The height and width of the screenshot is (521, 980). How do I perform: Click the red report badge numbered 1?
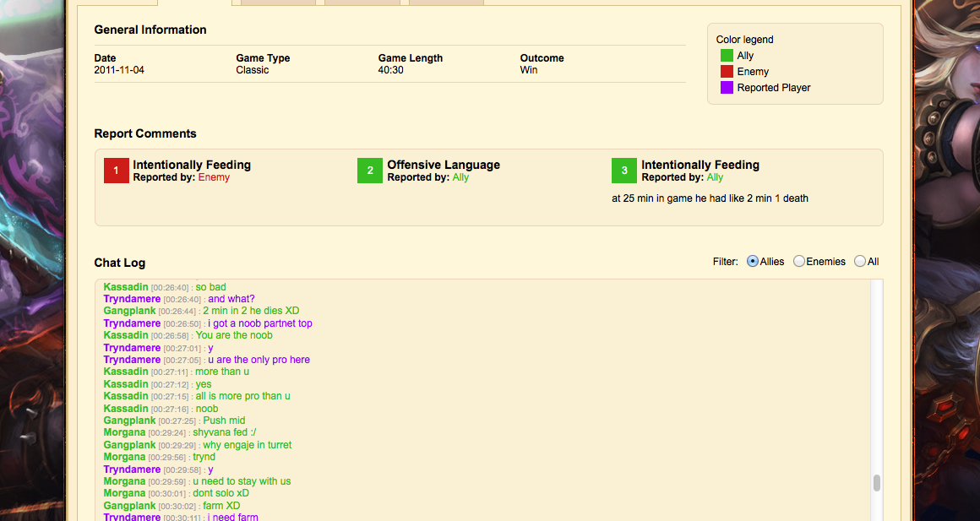pos(116,171)
